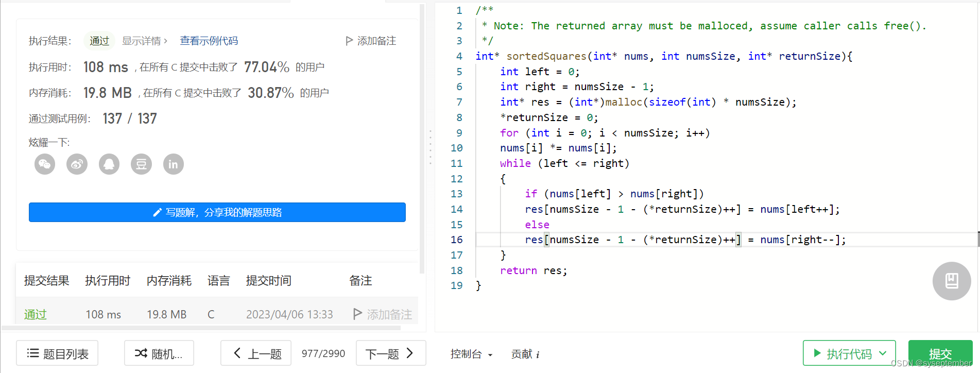Go to previous problem 上一题

pyautogui.click(x=256, y=353)
